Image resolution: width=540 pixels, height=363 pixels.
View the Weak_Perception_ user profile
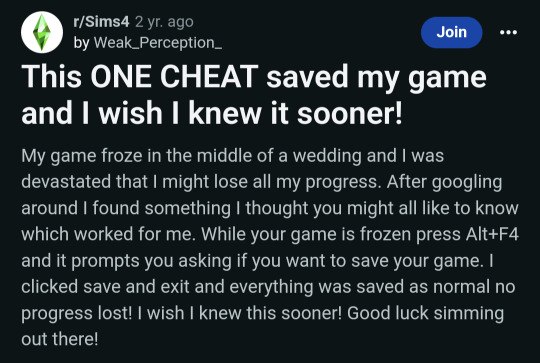(x=158, y=43)
